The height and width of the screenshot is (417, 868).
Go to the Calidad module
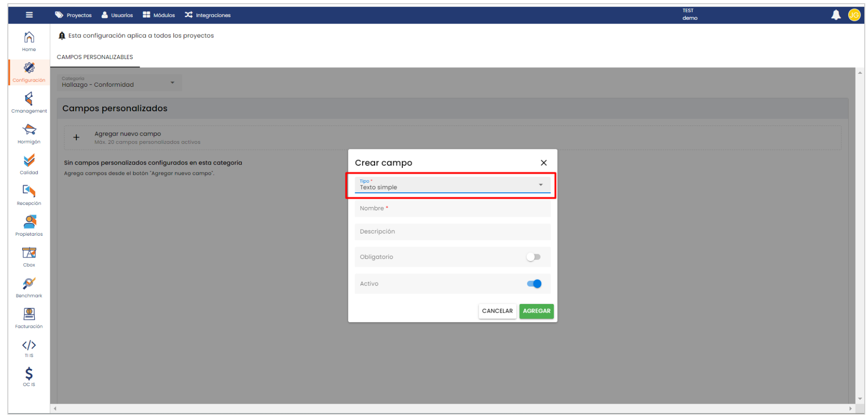point(29,164)
